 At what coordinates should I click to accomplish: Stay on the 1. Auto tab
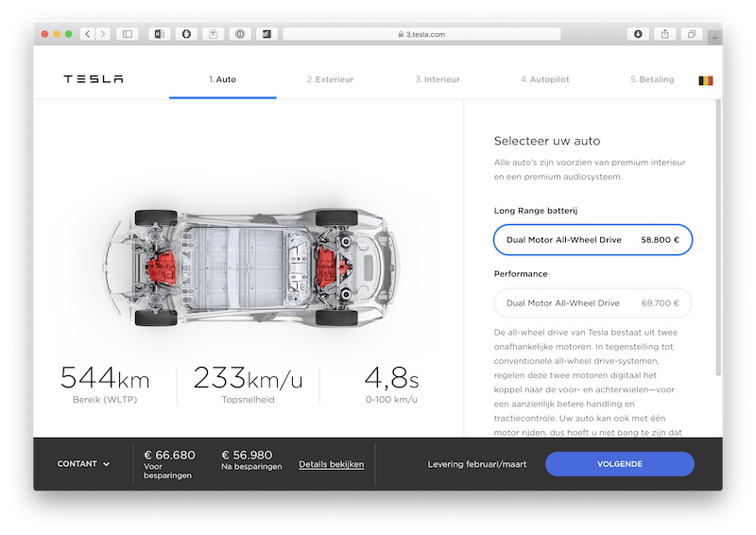point(223,79)
